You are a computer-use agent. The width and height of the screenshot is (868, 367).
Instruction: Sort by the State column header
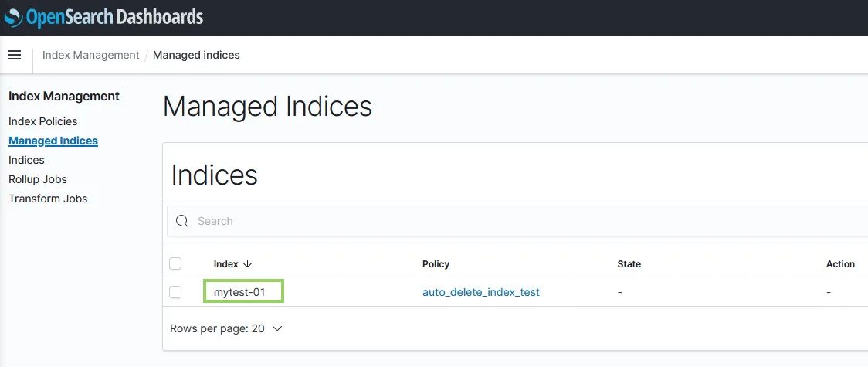click(629, 264)
